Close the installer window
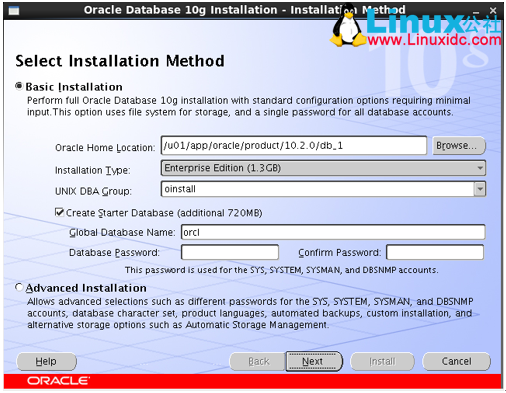Screen dimensions: 506x393 (x=493, y=11)
